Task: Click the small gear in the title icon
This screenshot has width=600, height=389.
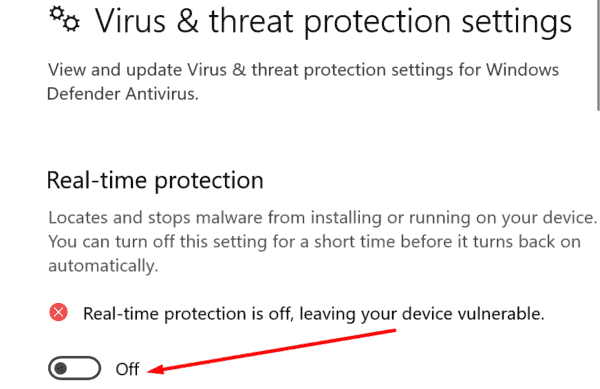Action: click(x=57, y=13)
